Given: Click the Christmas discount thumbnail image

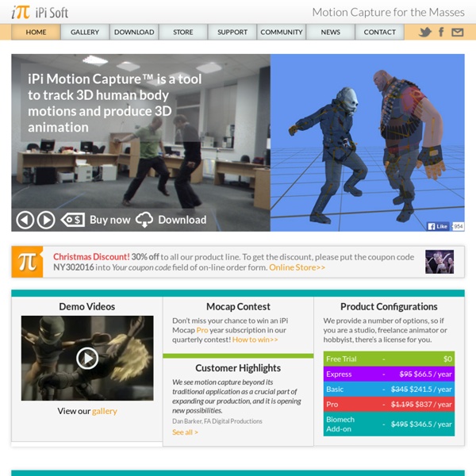Looking at the screenshot, I should (440, 262).
